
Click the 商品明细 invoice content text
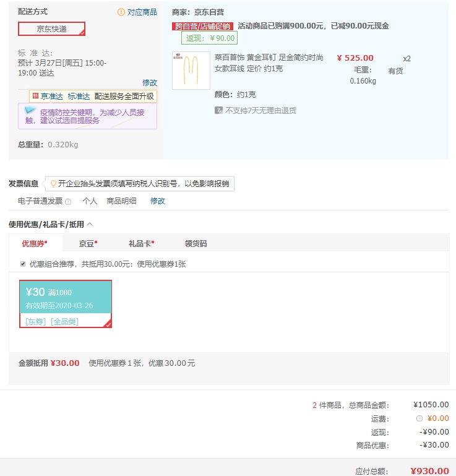click(121, 201)
